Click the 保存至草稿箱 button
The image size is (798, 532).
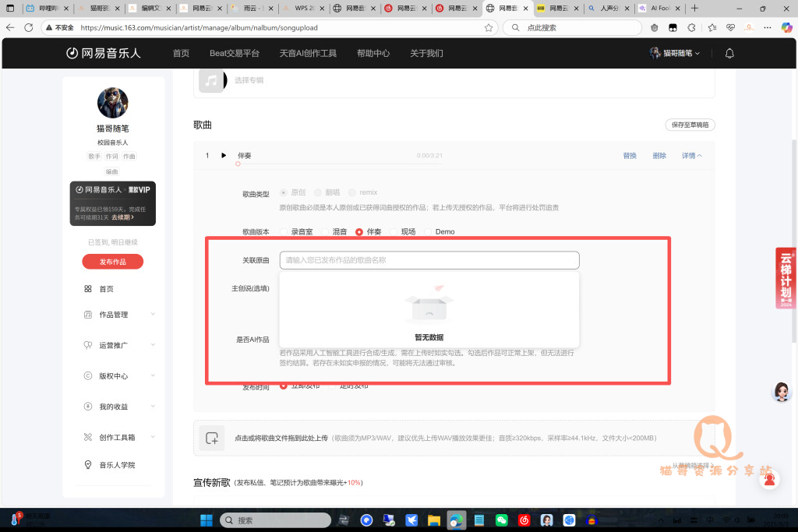(x=690, y=125)
